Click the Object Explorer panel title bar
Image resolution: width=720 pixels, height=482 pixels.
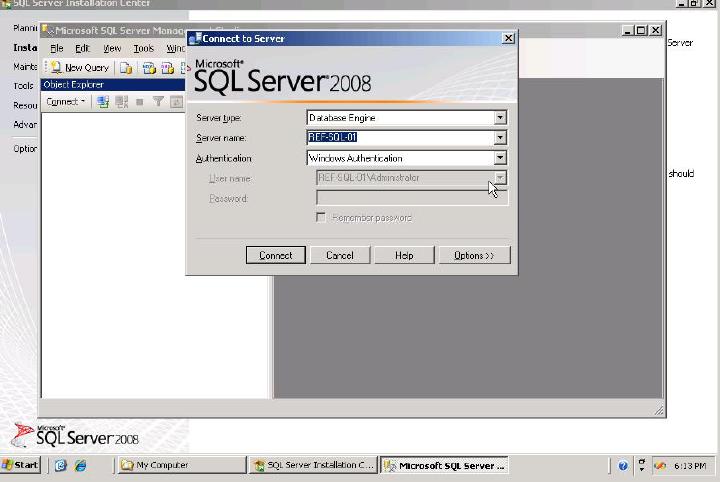coord(113,84)
